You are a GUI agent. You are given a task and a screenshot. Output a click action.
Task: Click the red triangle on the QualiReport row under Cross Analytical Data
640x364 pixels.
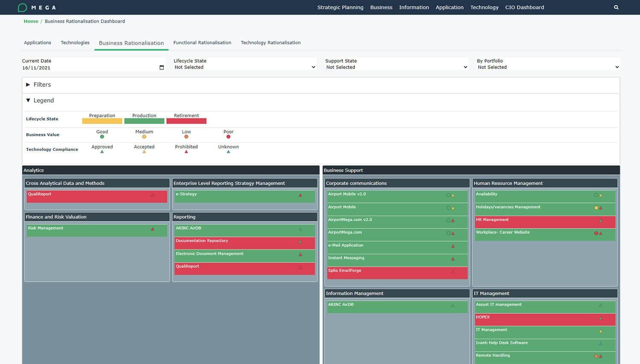152,195
